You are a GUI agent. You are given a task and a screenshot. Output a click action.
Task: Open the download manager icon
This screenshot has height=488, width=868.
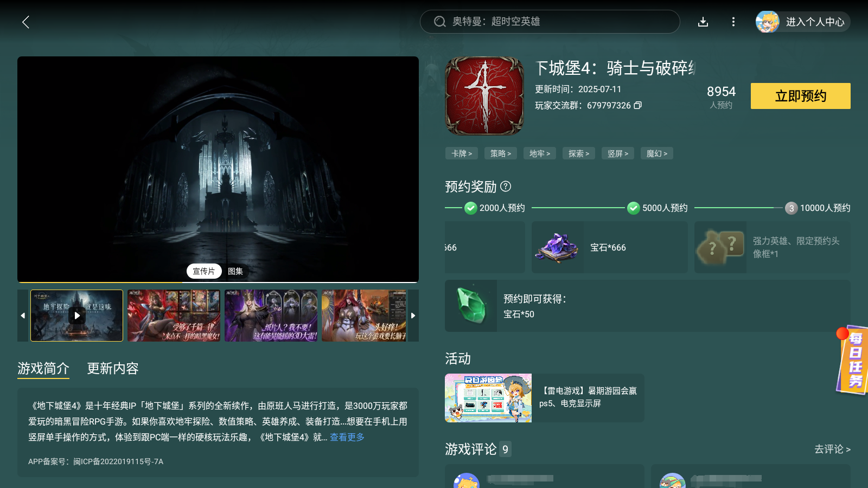point(703,22)
